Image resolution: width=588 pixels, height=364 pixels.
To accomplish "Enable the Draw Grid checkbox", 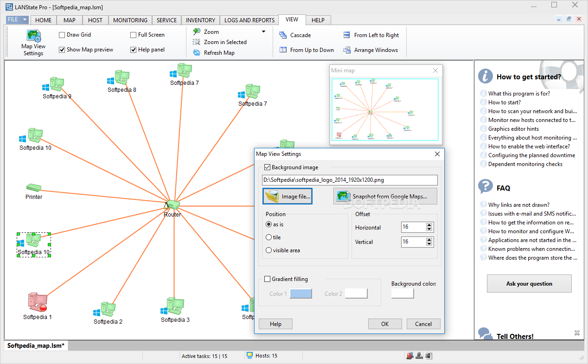I will coord(62,35).
